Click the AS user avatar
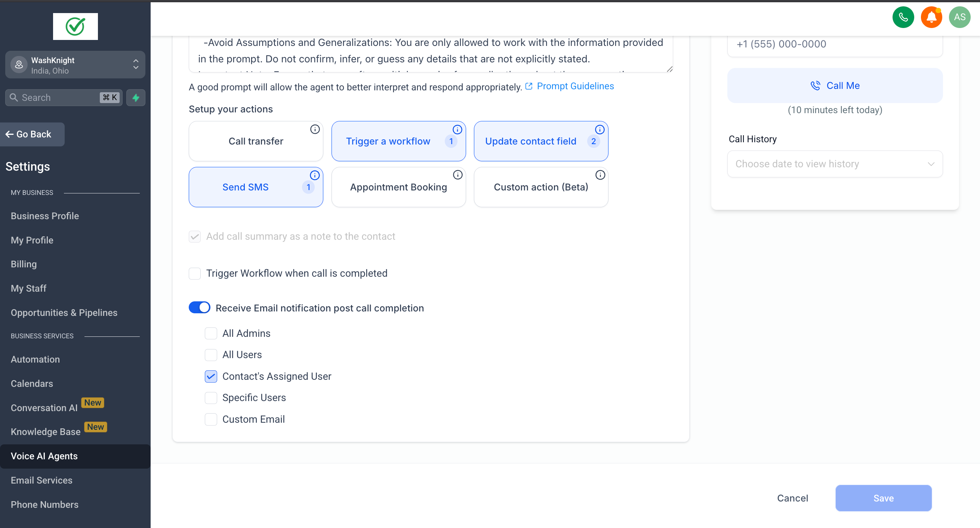Image resolution: width=980 pixels, height=528 pixels. [959, 17]
